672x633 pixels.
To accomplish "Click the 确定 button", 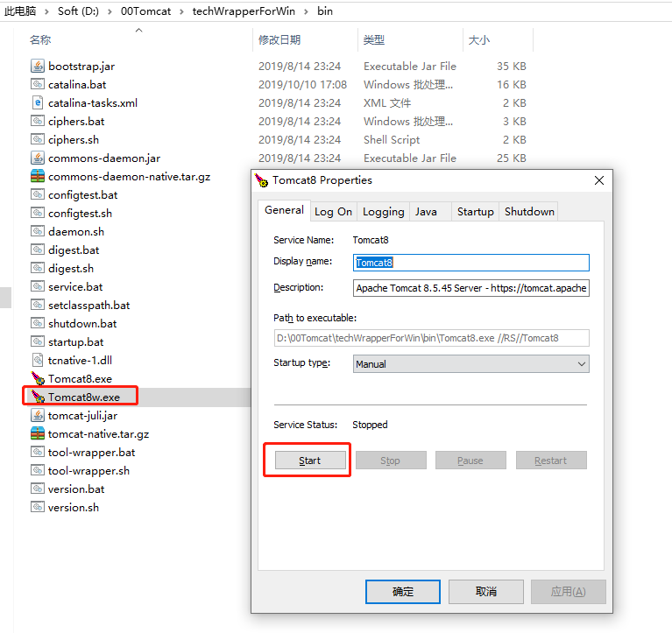I will click(403, 592).
